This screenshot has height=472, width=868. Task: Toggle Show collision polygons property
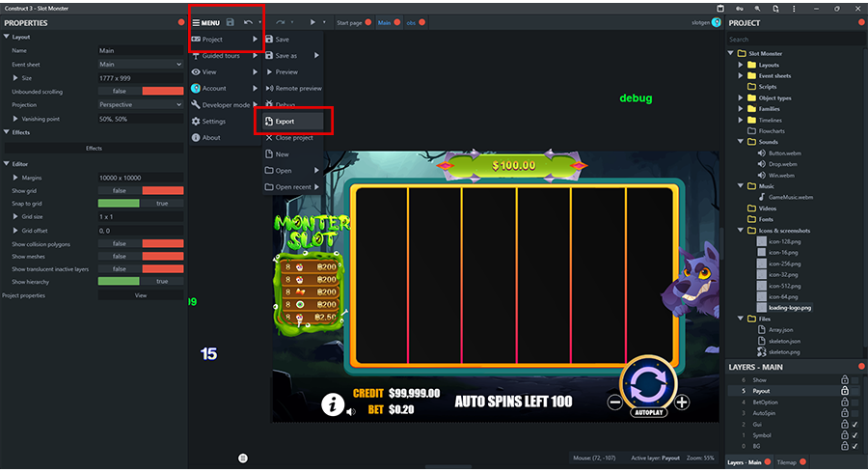pyautogui.click(x=141, y=244)
